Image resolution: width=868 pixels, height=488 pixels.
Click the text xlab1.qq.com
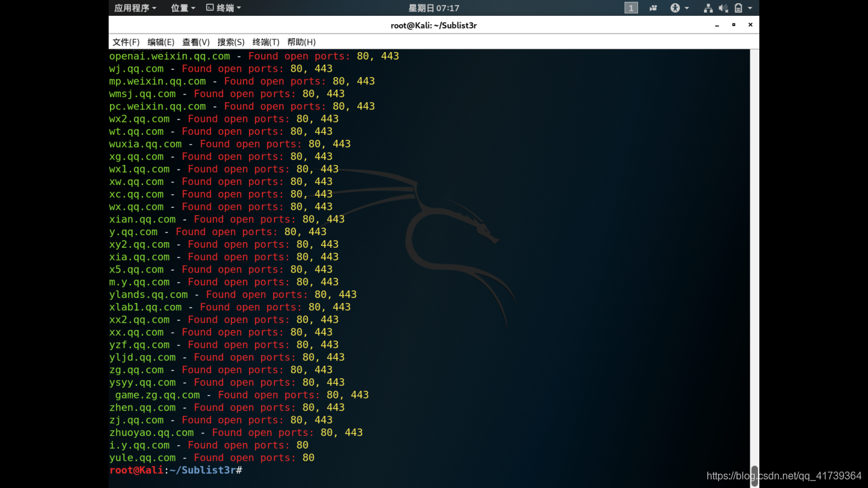pyautogui.click(x=146, y=307)
